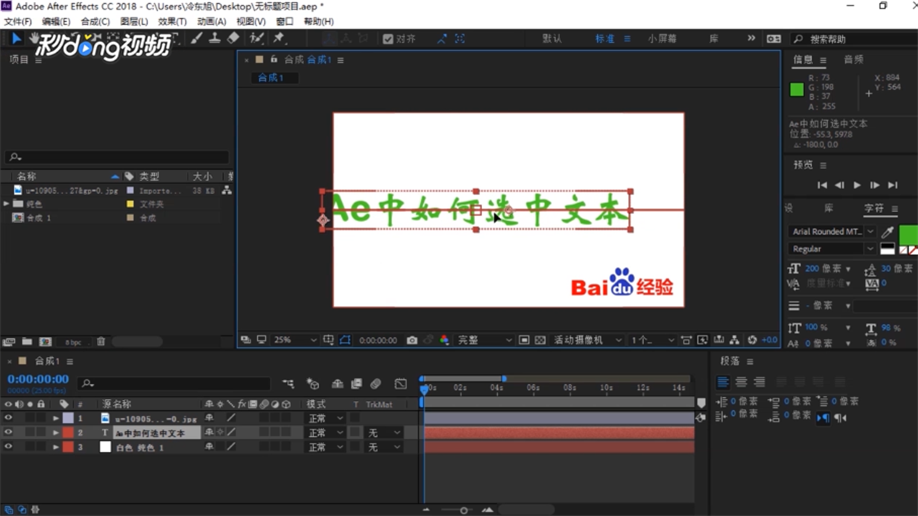Viewport: 918px width, 516px height.
Task: Go to first frame in Preview panel
Action: [822, 185]
